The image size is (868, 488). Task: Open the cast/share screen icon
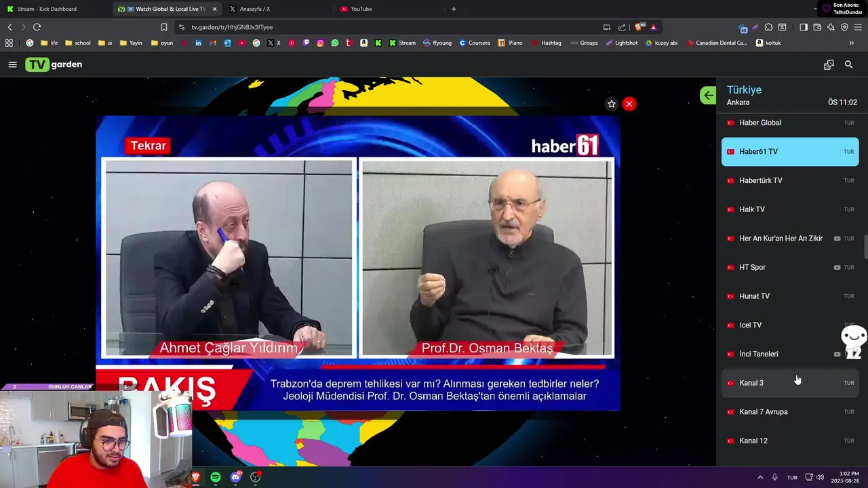(829, 64)
